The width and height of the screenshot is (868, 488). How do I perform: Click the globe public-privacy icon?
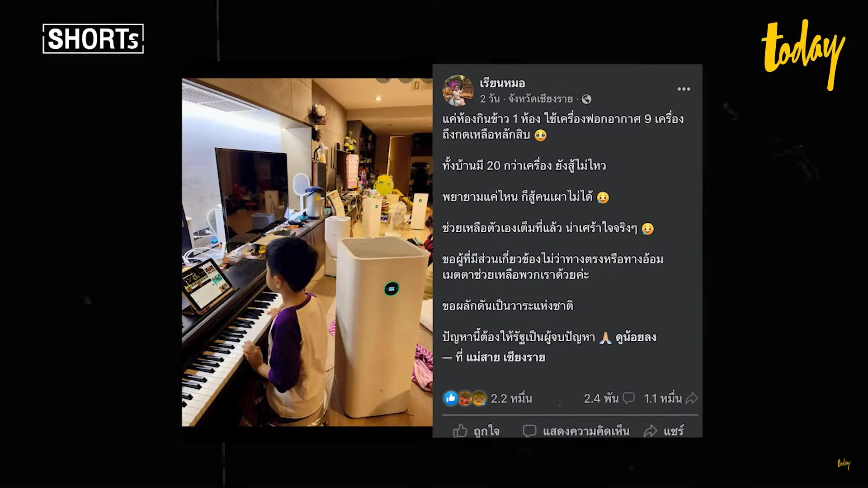coord(586,99)
